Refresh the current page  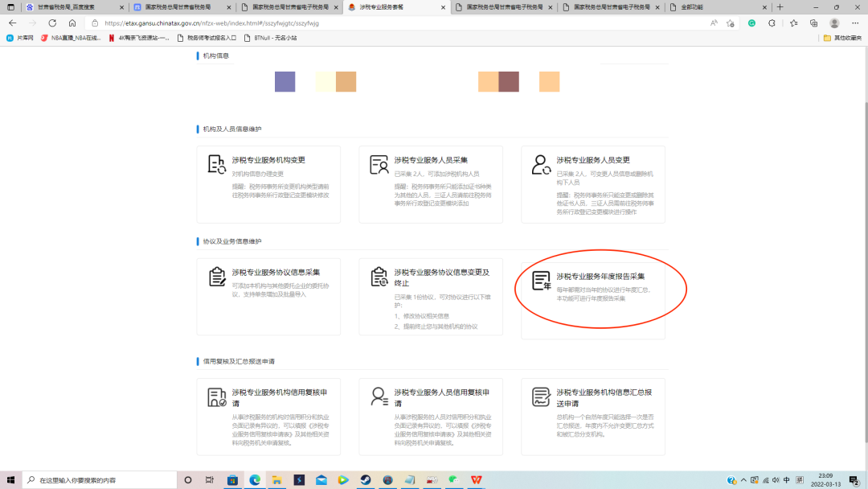click(x=52, y=23)
